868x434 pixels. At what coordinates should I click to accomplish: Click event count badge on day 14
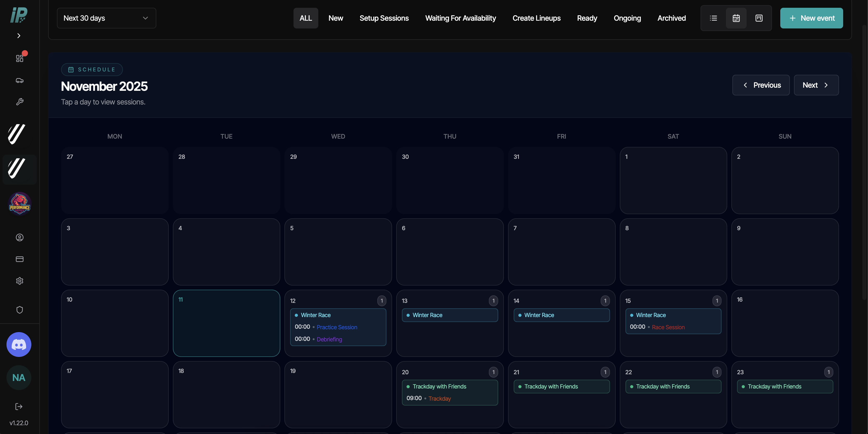(x=605, y=301)
